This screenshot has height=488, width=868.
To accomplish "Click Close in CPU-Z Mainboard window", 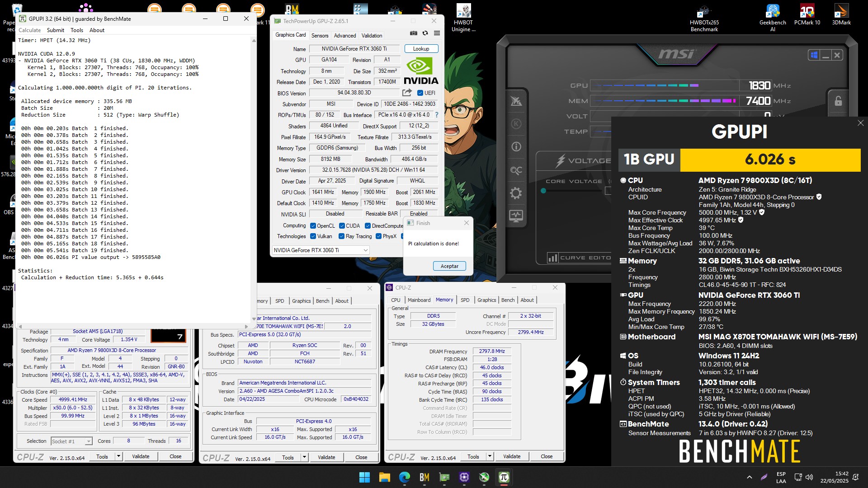I will point(361,457).
